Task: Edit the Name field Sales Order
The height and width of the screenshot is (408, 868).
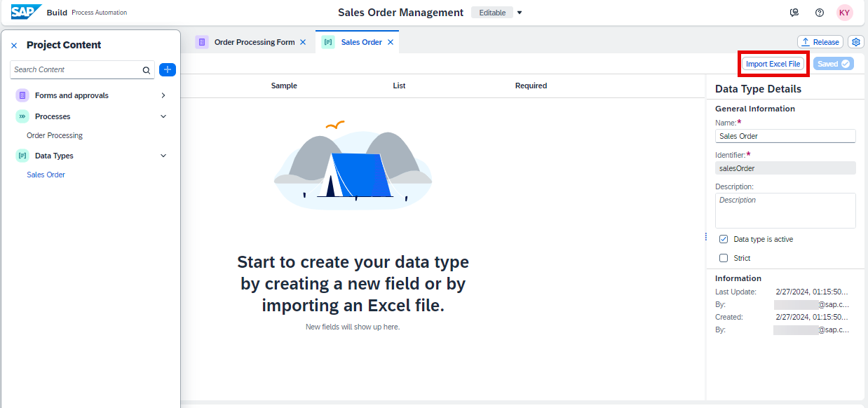Action: (x=785, y=136)
